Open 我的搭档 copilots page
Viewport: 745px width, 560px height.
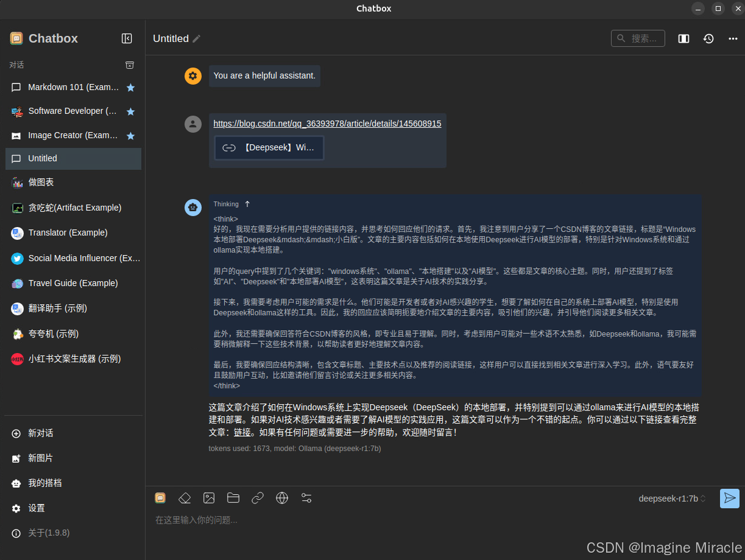point(73,483)
